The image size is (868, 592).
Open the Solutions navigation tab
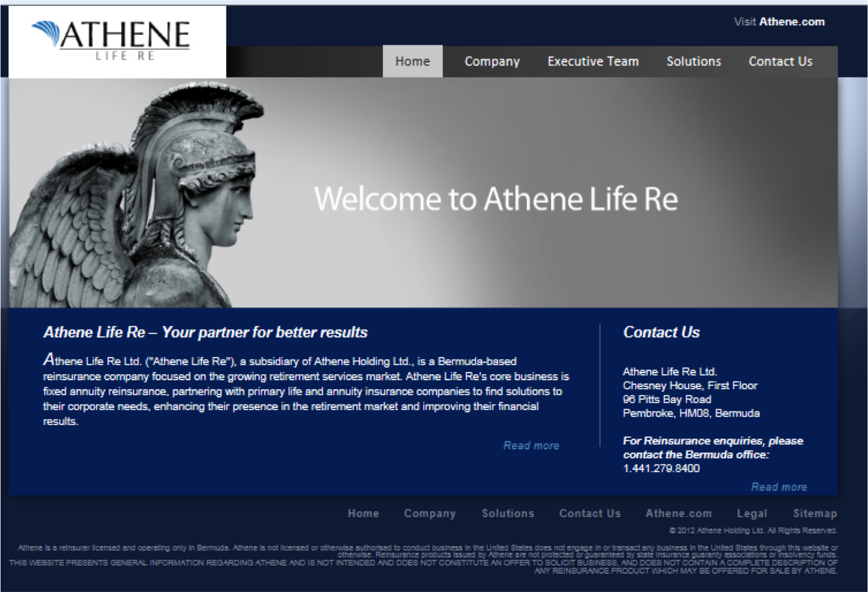pos(694,61)
